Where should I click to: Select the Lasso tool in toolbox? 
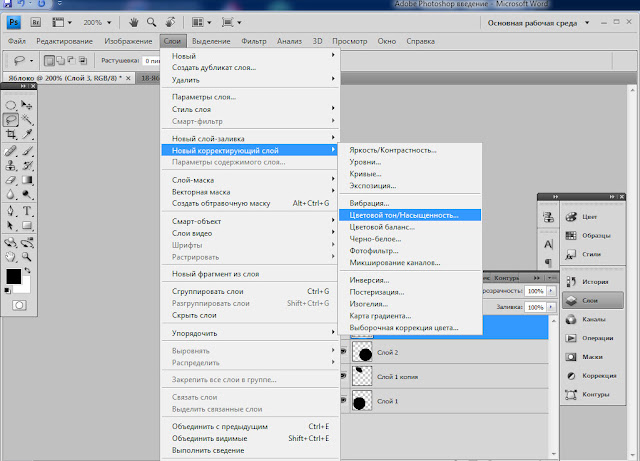pos(11,120)
